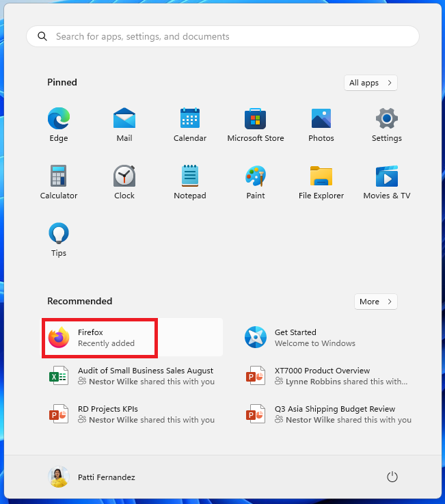The height and width of the screenshot is (504, 445).
Task: Open XT7000 Product Overview presentation
Action: (x=329, y=375)
